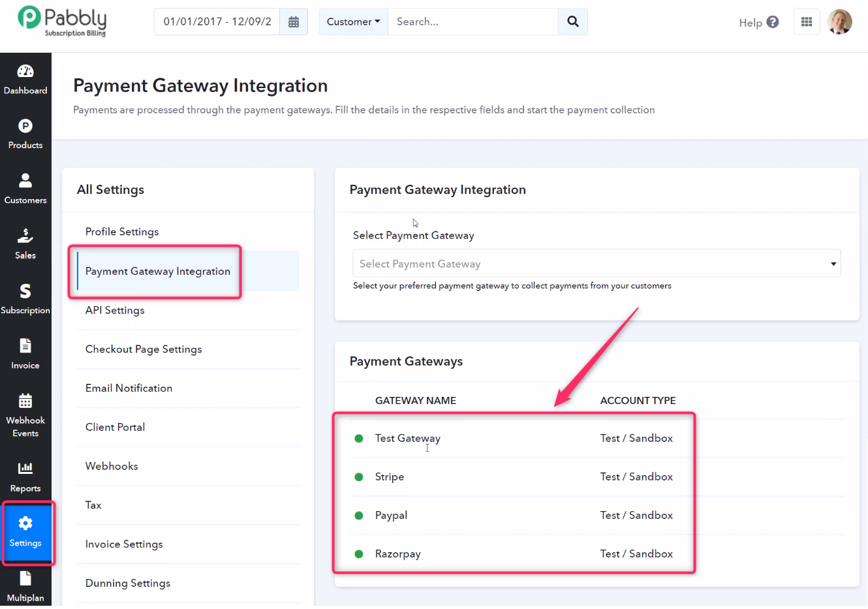
Task: Open the Dashboard sidebar icon
Action: tap(25, 80)
